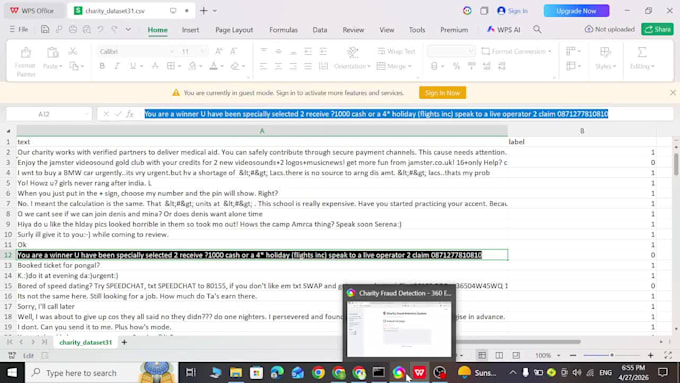Toggle Italic formatting

[117, 66]
